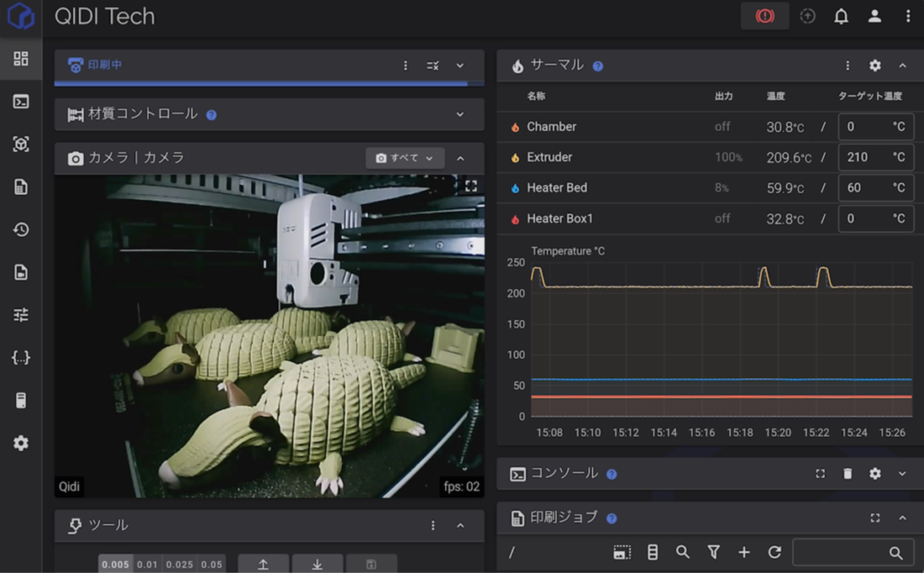Click the up-arrow button in ツール panel

pyautogui.click(x=263, y=564)
